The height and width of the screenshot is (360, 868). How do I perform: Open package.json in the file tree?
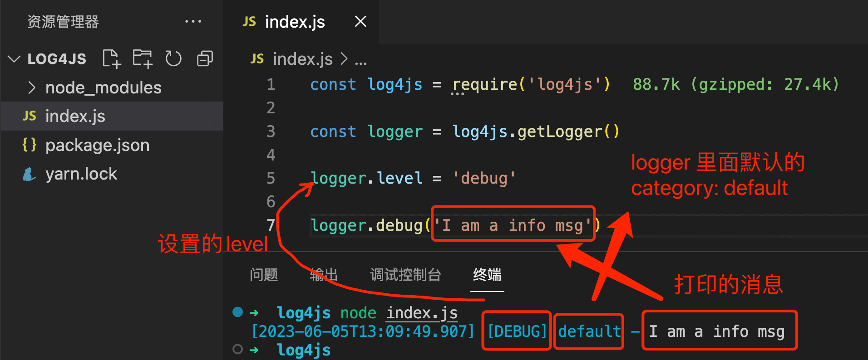click(112, 145)
